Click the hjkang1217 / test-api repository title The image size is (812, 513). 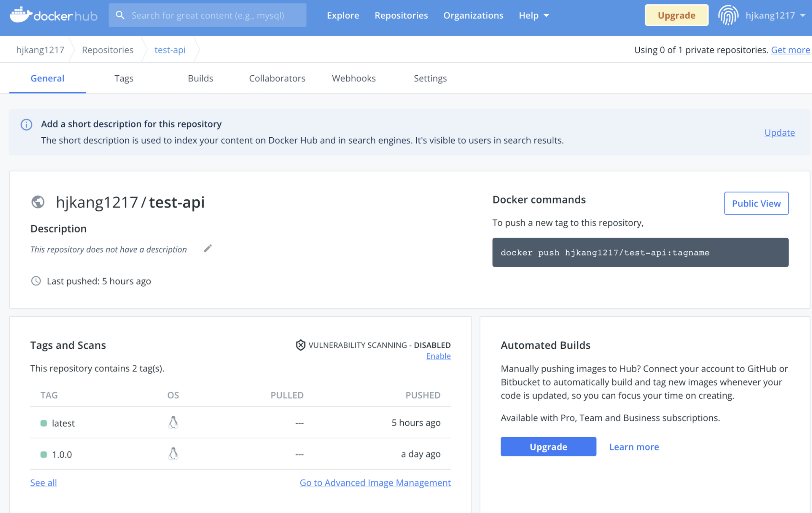click(x=130, y=202)
